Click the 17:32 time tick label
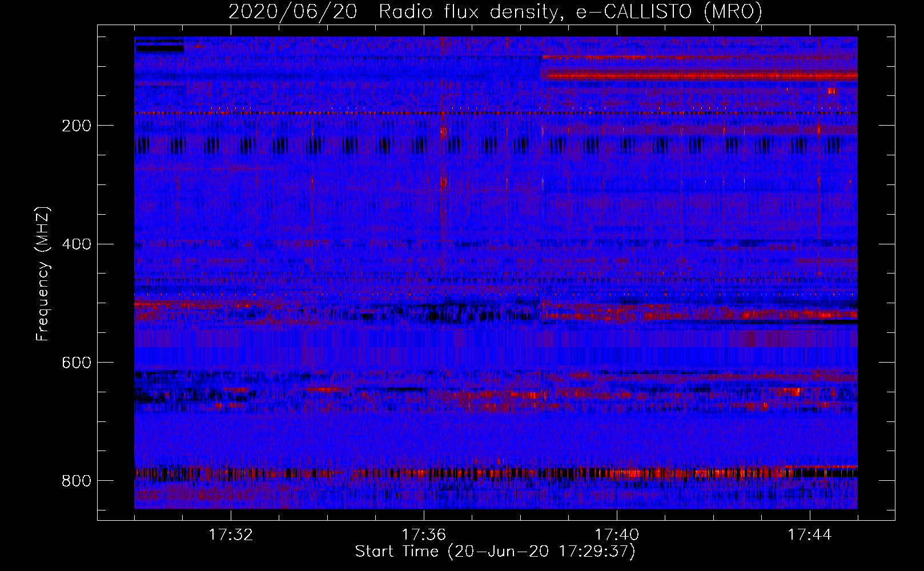The image size is (924, 571). (x=231, y=534)
